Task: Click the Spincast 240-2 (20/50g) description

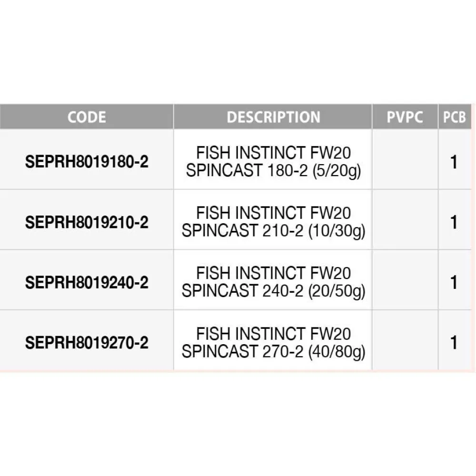Action: (x=273, y=283)
